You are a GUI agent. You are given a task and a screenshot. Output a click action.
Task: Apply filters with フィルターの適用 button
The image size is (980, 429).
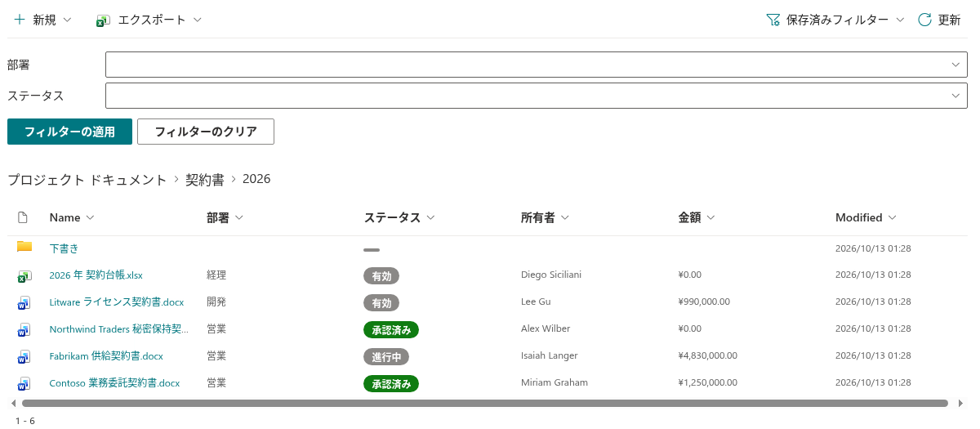69,132
